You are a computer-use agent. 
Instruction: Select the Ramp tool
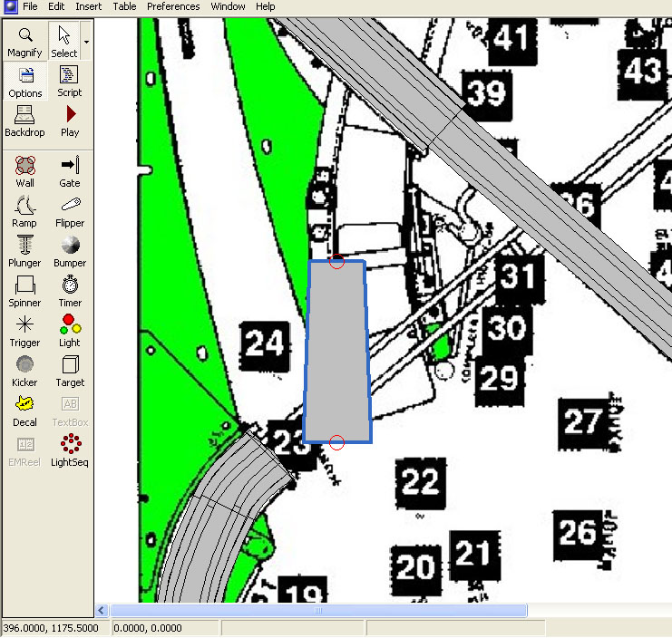[24, 211]
